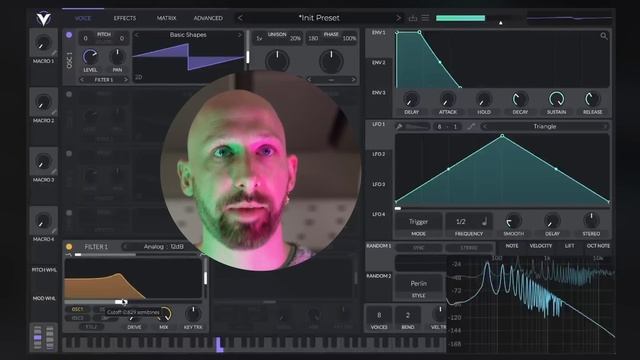Click the MACRO 1 edit pencil icon
Image resolution: width=640 pixels, height=360 pixels.
pyautogui.click(x=54, y=53)
